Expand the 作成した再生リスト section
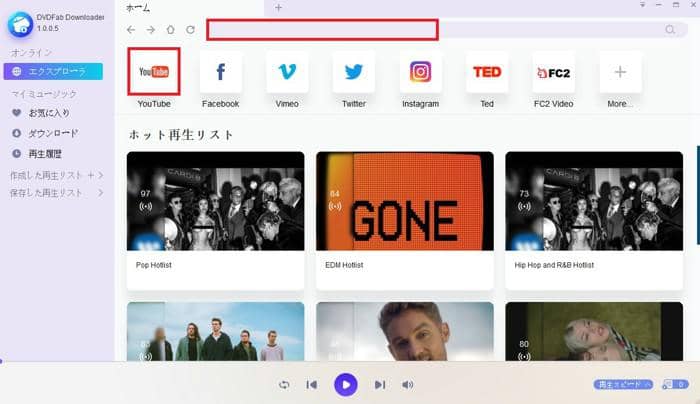Viewport: 700px width, 404px height. [x=100, y=176]
